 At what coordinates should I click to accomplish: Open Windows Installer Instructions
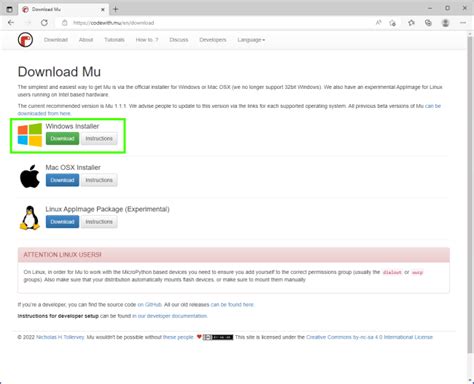coord(99,139)
